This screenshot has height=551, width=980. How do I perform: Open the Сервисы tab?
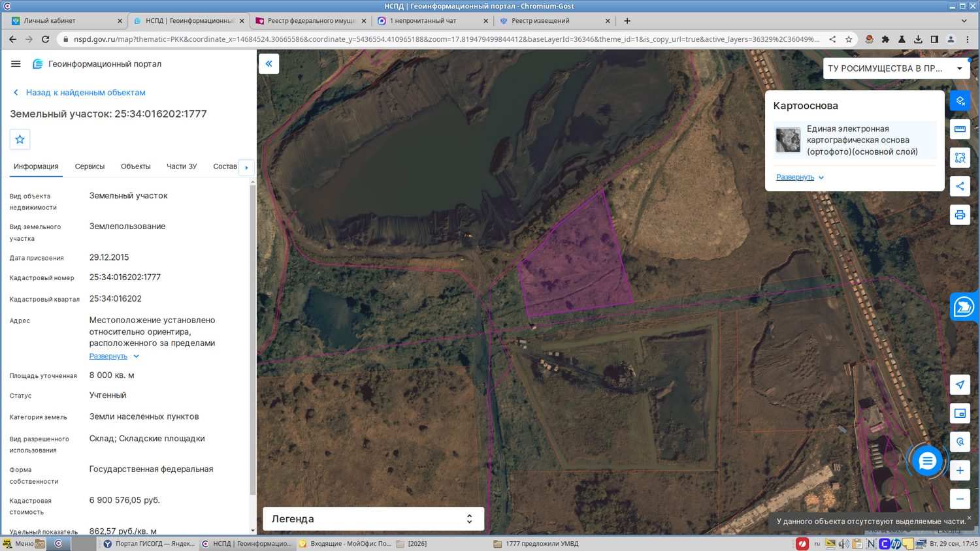[x=90, y=166]
